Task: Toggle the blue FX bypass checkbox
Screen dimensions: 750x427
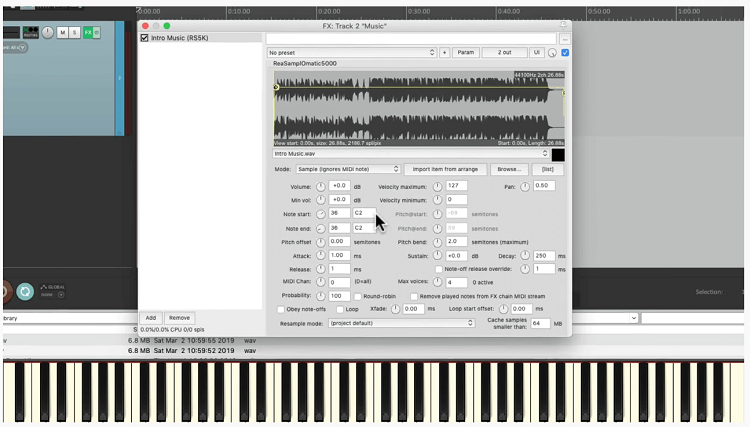Action: (565, 53)
